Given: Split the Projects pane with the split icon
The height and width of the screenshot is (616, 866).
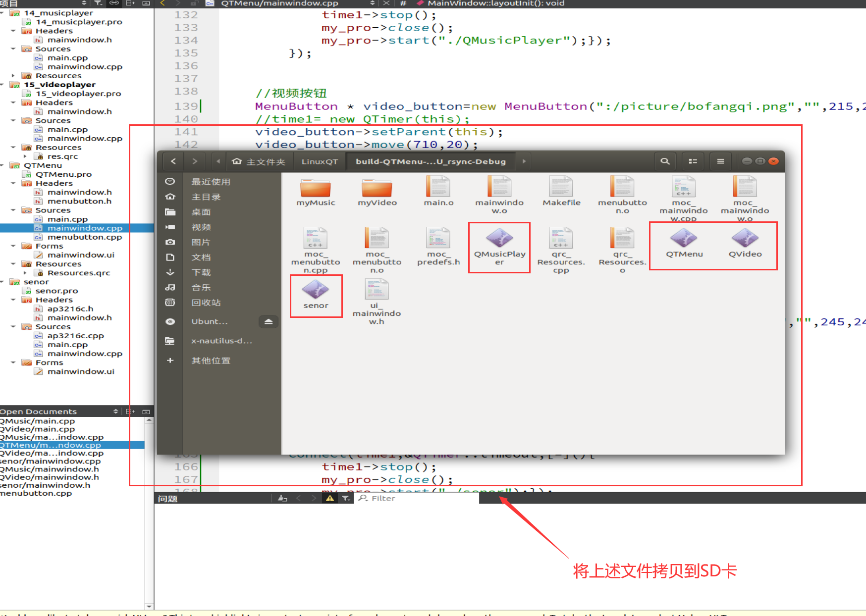Looking at the screenshot, I should coord(131,3).
